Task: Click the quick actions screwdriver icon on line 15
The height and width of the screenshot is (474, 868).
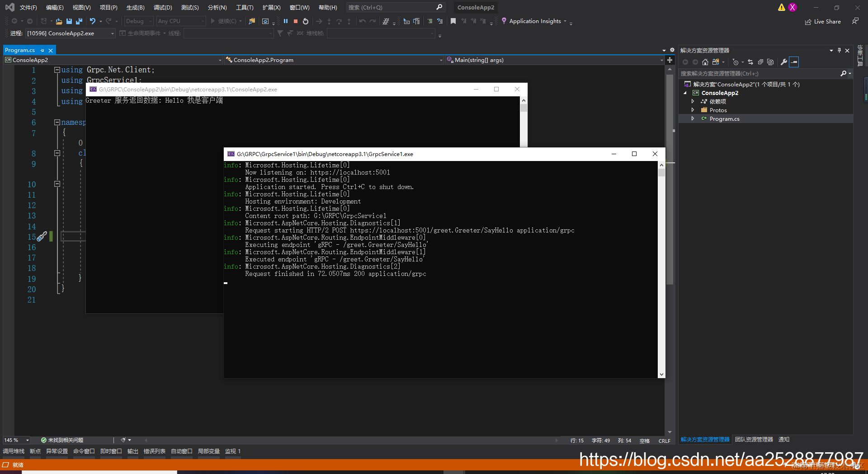Action: point(42,237)
